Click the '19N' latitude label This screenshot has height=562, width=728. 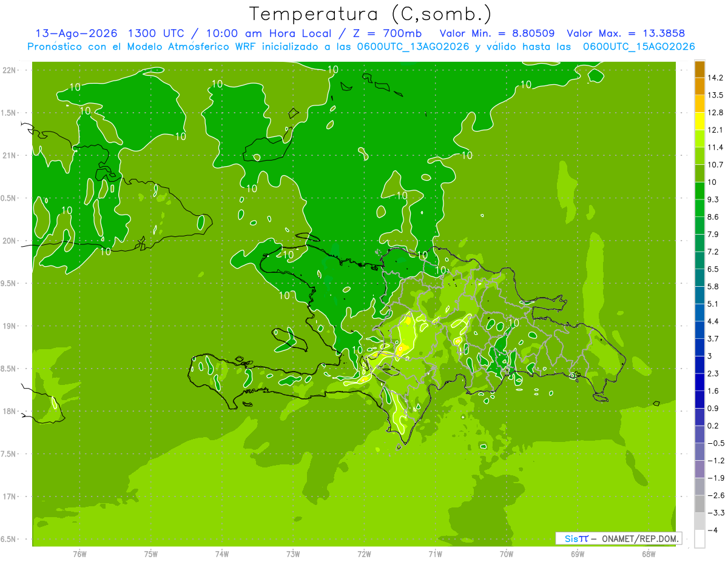(x=9, y=326)
